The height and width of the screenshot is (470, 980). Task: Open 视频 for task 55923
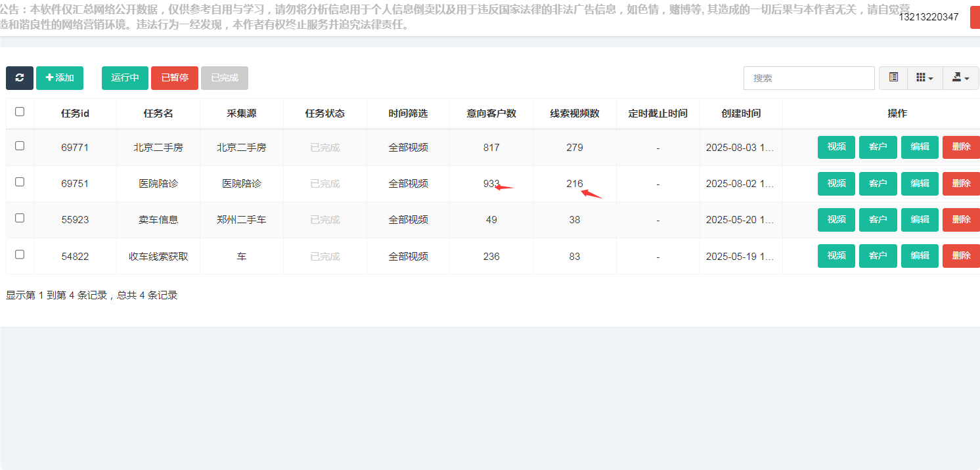pyautogui.click(x=836, y=220)
